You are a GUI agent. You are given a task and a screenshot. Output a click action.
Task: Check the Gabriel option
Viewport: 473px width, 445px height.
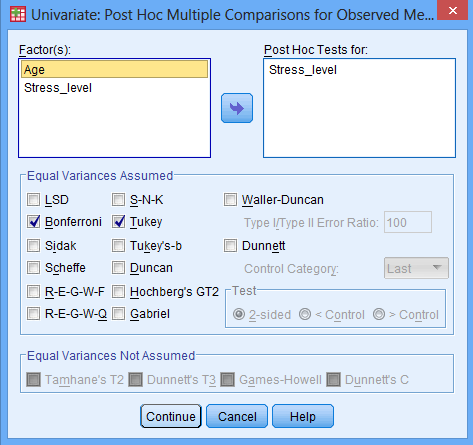[118, 314]
